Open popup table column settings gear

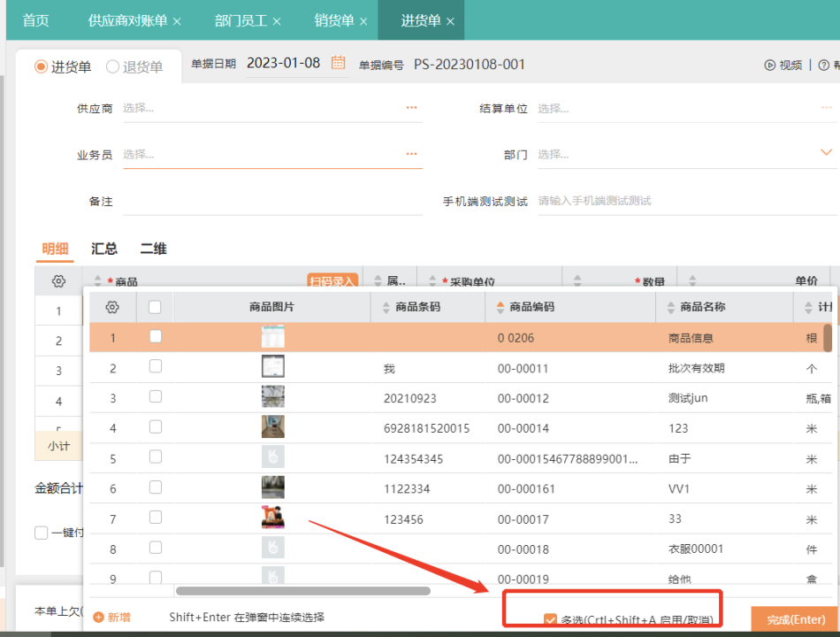(x=112, y=307)
